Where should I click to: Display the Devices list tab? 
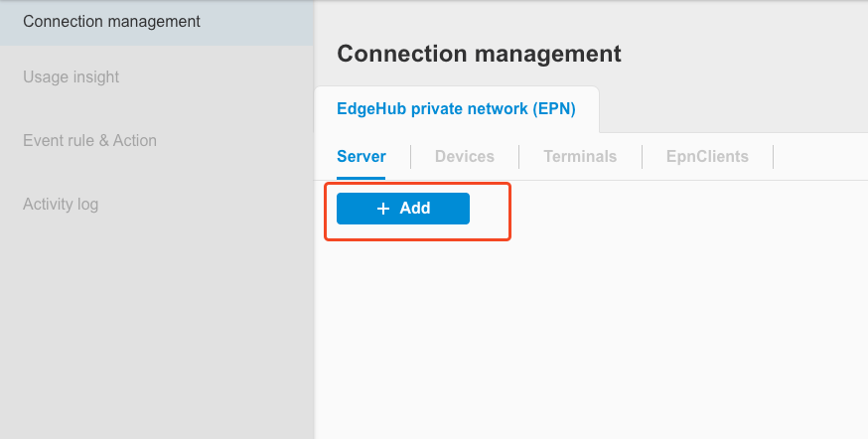click(x=465, y=157)
